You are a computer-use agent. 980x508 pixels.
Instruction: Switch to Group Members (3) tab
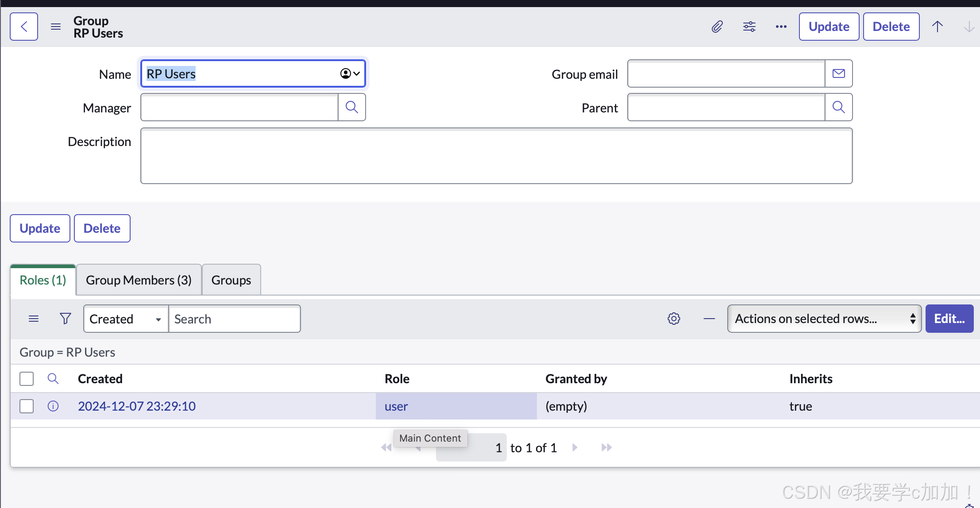tap(139, 280)
